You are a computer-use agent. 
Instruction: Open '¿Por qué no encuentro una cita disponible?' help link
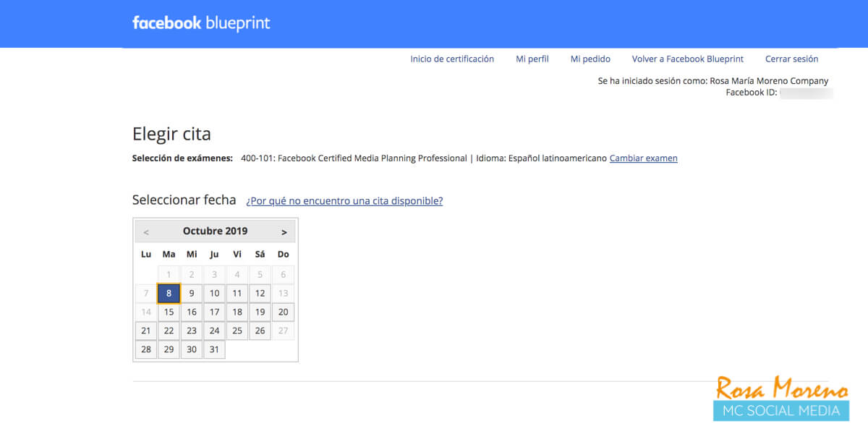[344, 200]
